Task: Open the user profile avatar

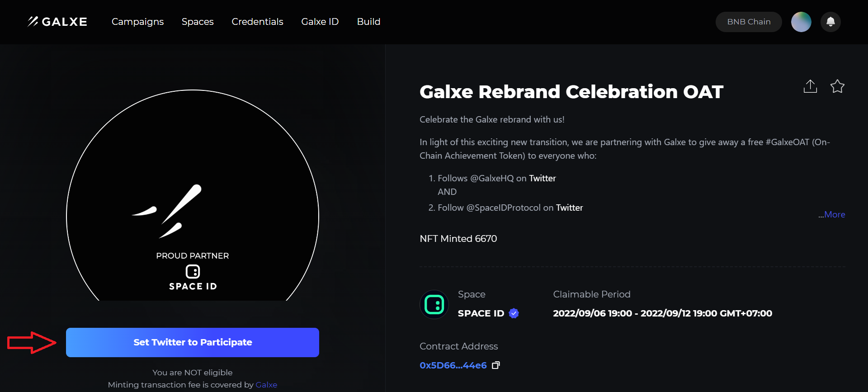Action: click(x=801, y=22)
